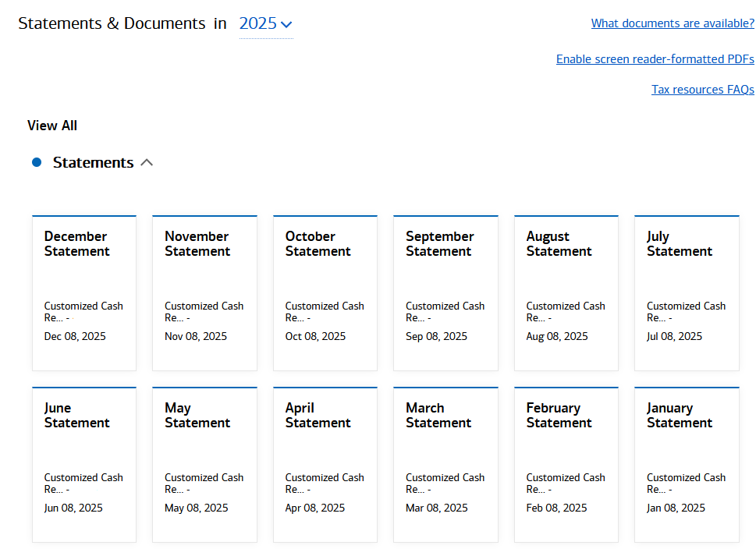756x556 pixels.
Task: Open the October Statement card
Action: point(325,292)
